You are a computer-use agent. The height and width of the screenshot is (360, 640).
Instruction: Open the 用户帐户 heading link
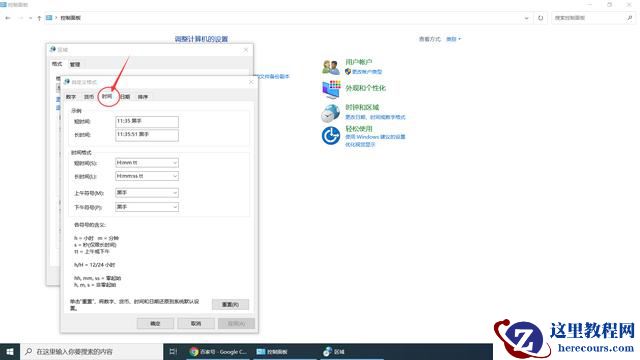pos(359,62)
